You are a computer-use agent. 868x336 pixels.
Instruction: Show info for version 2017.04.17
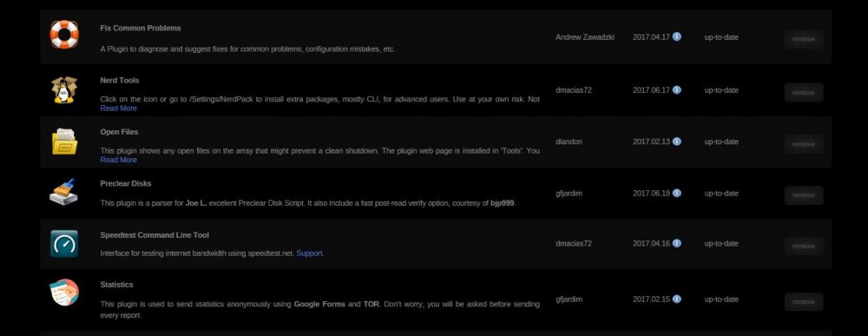click(676, 36)
